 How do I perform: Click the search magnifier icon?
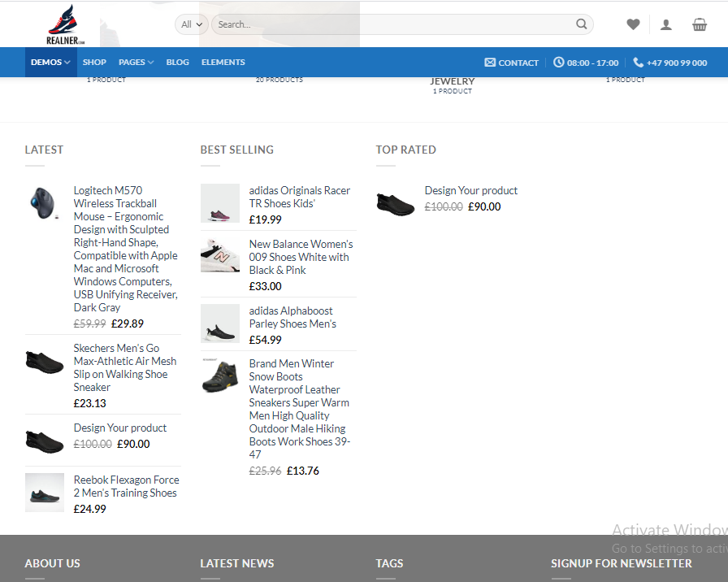(582, 24)
